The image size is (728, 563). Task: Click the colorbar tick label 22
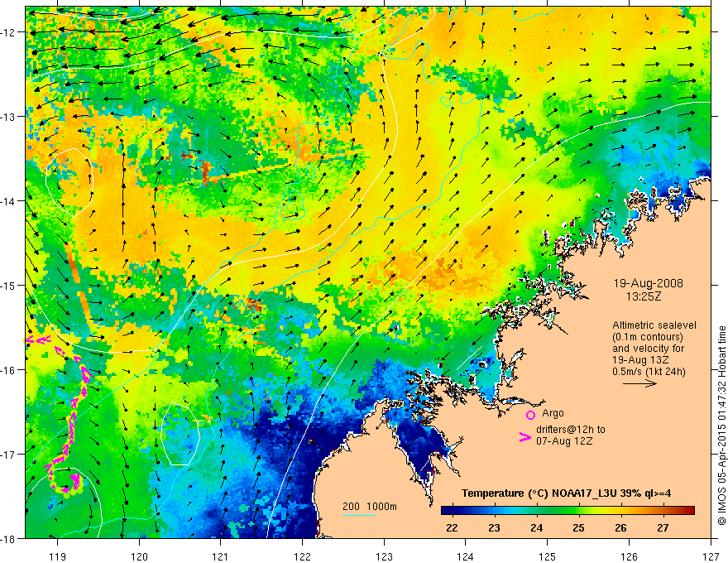[452, 527]
